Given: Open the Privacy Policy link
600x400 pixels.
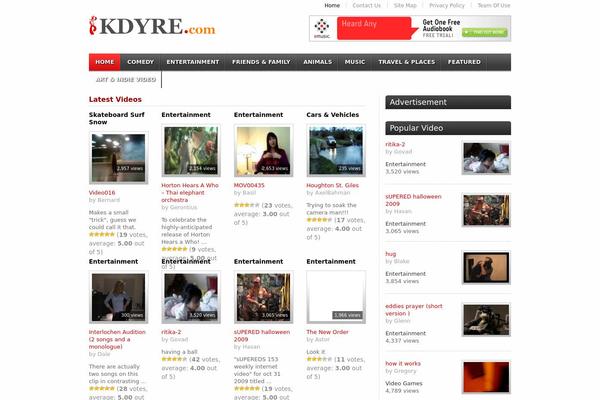Looking at the screenshot, I should (x=447, y=5).
